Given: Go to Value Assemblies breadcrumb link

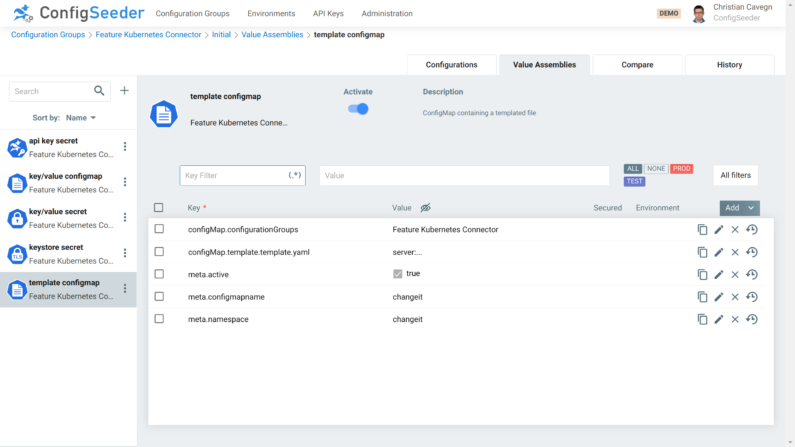Looking at the screenshot, I should tap(272, 34).
